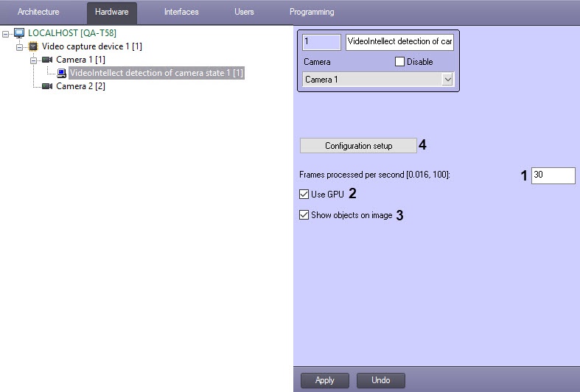Image resolution: width=580 pixels, height=392 pixels.
Task: Go to the Programming tab
Action: (312, 12)
